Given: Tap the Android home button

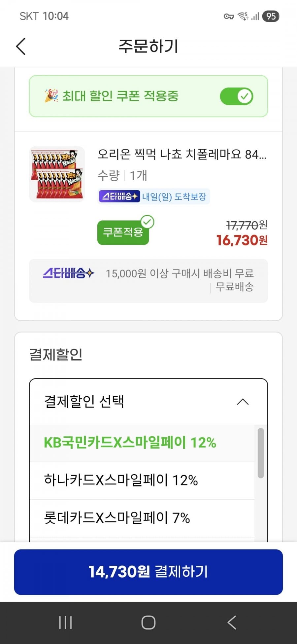Looking at the screenshot, I should pos(148,623).
